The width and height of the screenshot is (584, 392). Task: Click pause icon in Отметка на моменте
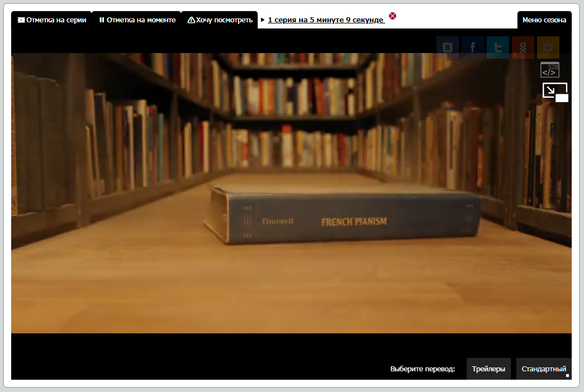[102, 20]
